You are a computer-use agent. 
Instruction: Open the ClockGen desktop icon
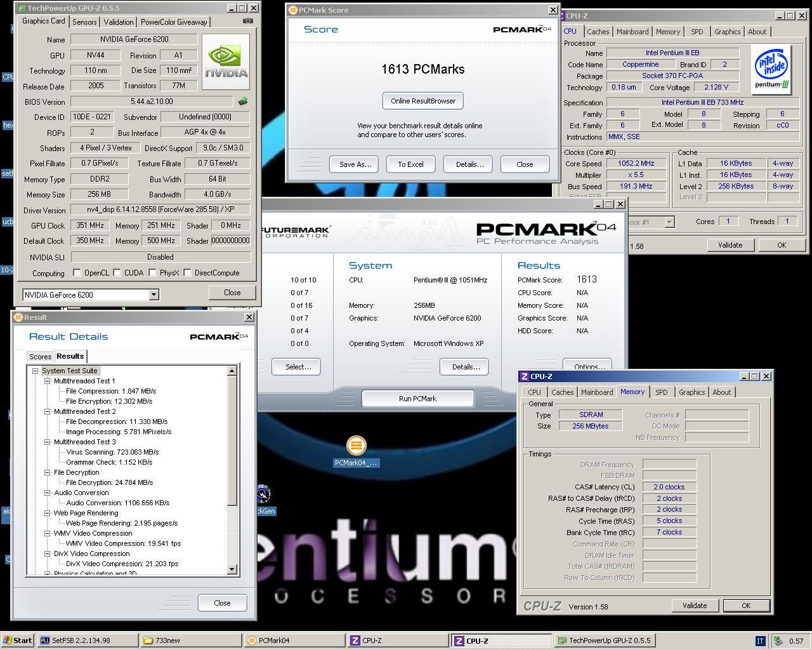265,500
